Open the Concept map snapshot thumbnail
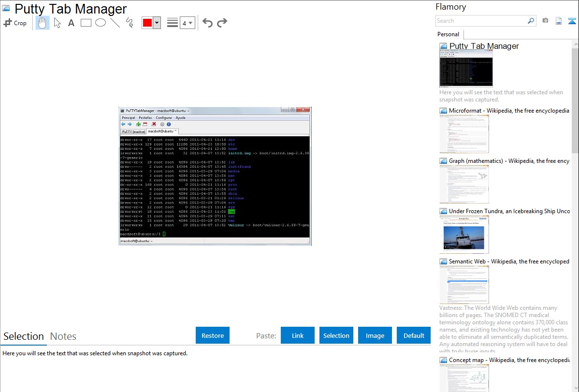The height and width of the screenshot is (392, 579). [464, 378]
